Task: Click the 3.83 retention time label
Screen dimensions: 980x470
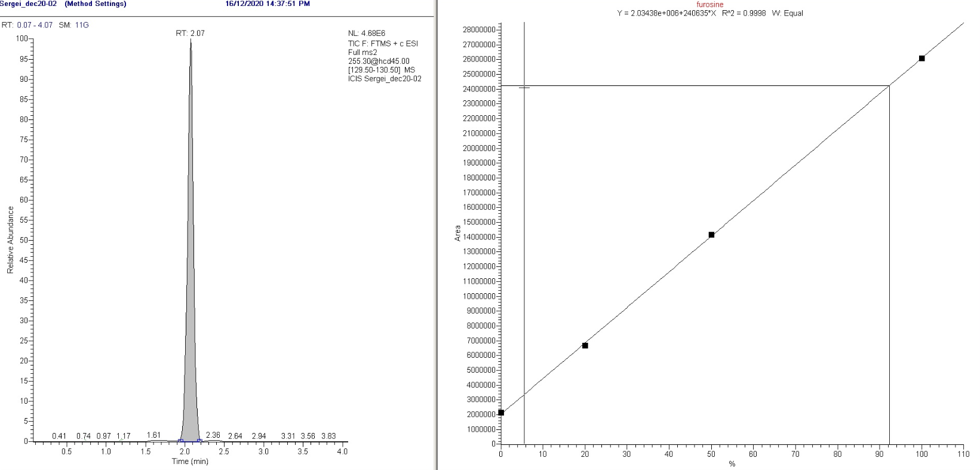Action: (x=329, y=436)
